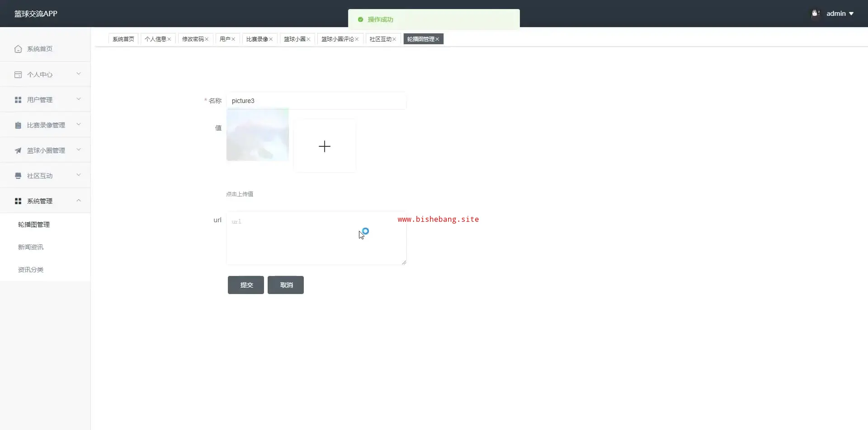This screenshot has height=430, width=868.
Task: Click the 个人中心 card icon in sidebar
Action: [18, 75]
